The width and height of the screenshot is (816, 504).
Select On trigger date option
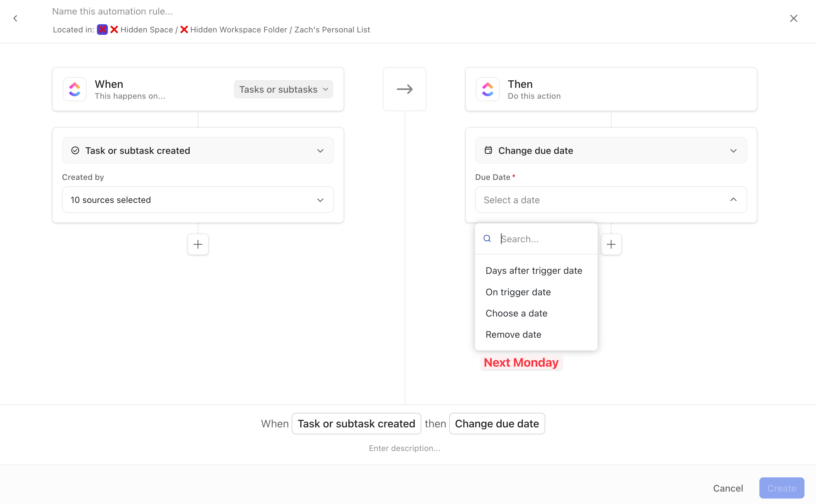[536, 292]
